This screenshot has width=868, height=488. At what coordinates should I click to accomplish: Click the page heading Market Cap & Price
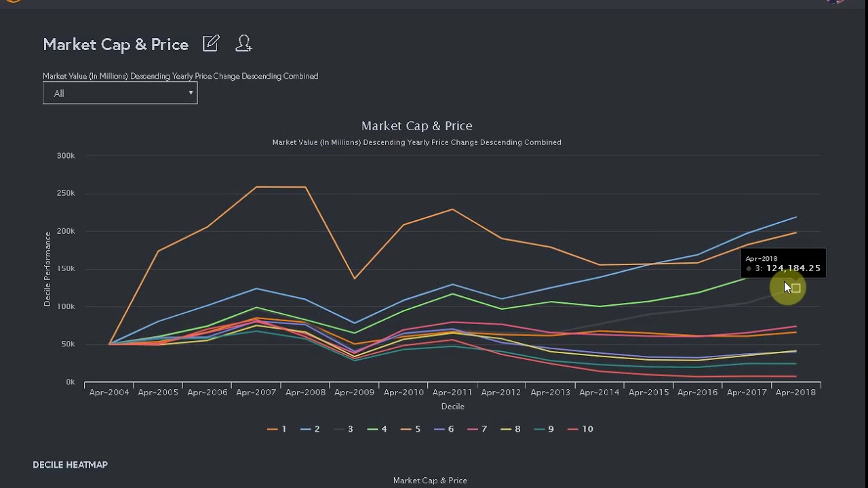tap(116, 45)
